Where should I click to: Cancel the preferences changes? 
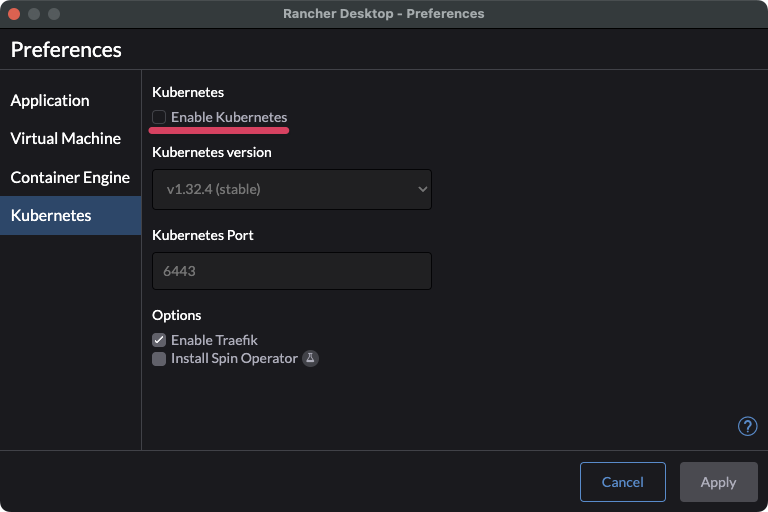(623, 482)
